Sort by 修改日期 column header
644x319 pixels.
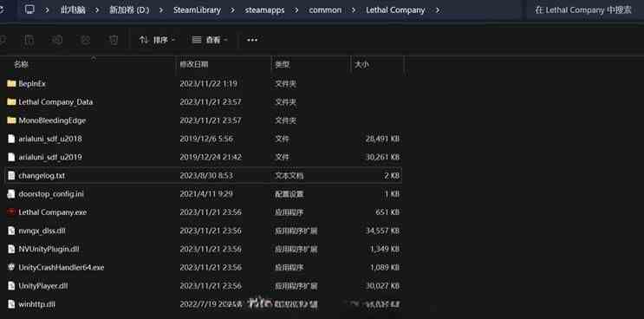point(194,64)
